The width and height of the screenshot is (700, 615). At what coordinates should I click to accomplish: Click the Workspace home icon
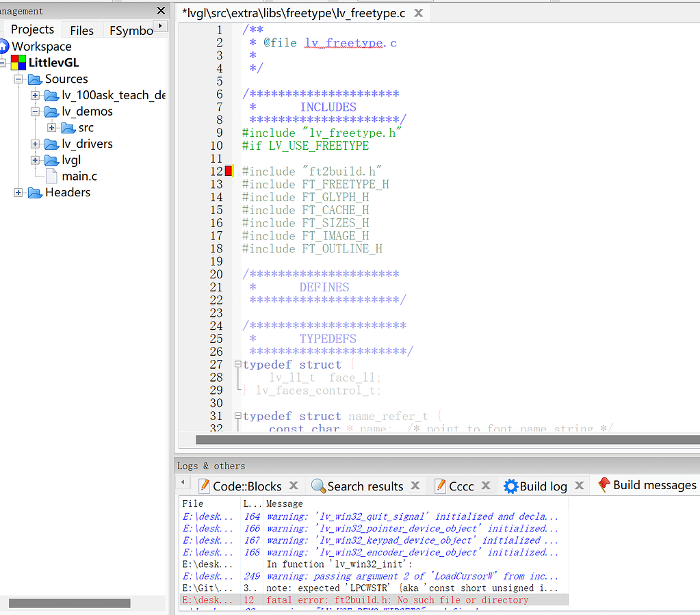pyautogui.click(x=3, y=47)
